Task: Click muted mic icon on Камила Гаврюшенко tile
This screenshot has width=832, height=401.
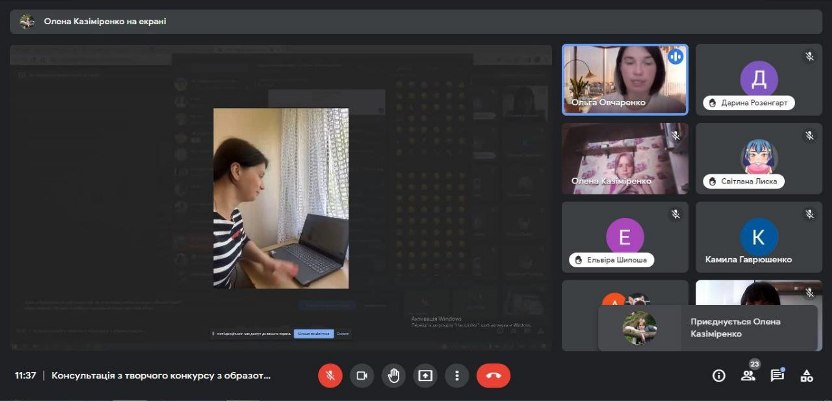Action: [x=809, y=214]
